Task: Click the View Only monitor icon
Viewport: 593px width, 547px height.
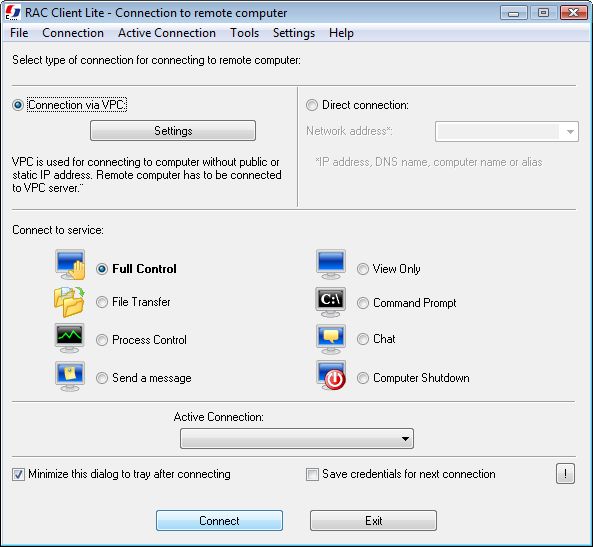Action: (x=331, y=264)
